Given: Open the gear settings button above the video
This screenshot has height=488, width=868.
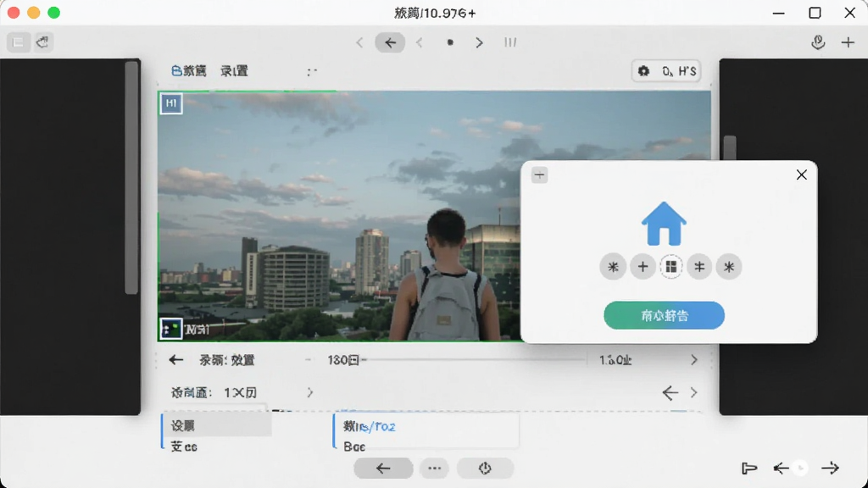Looking at the screenshot, I should pos(666,71).
